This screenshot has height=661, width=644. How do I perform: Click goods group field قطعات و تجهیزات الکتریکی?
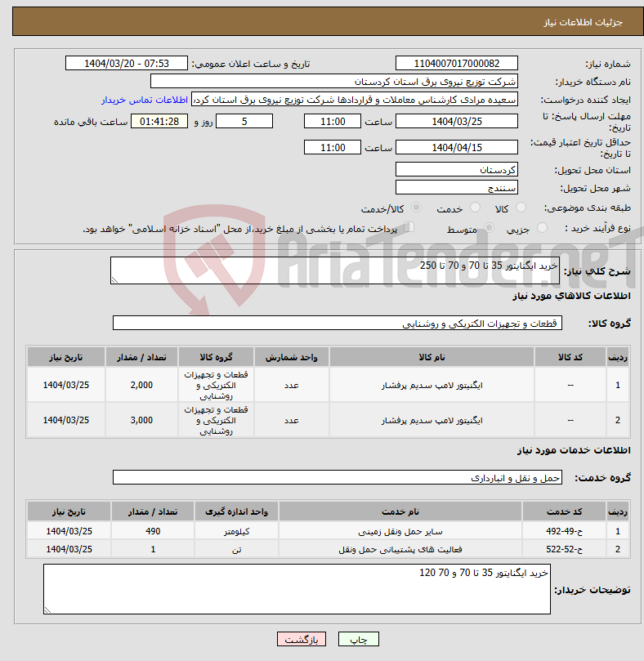[338, 323]
